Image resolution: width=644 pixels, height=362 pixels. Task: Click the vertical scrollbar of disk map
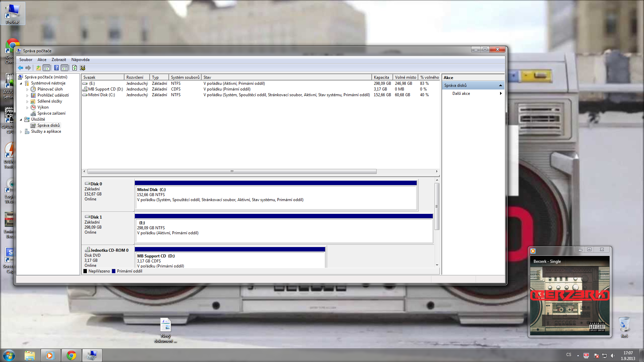(437, 206)
